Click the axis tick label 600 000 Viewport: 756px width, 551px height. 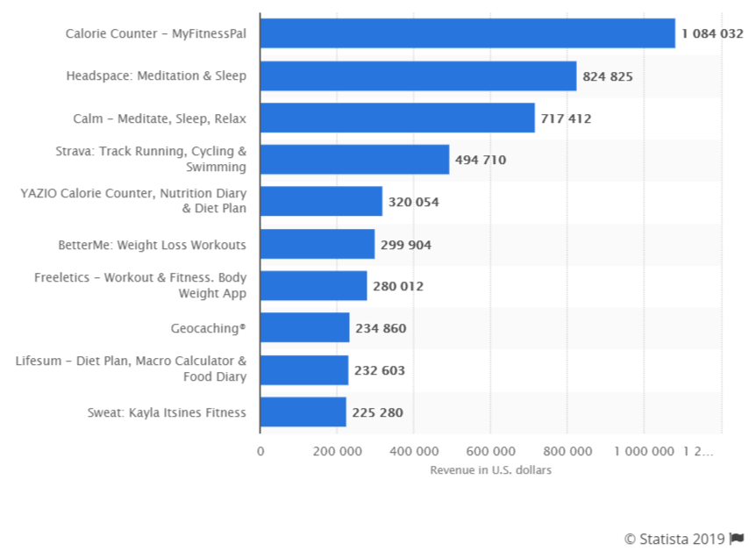(491, 451)
